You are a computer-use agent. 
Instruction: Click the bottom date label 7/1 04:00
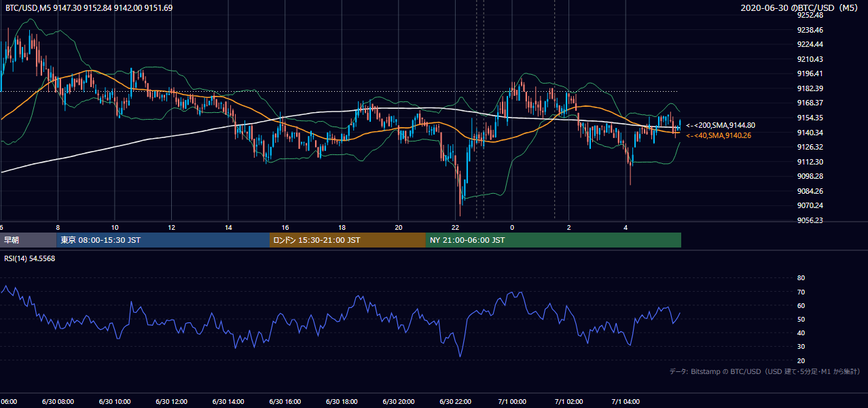pos(625,401)
